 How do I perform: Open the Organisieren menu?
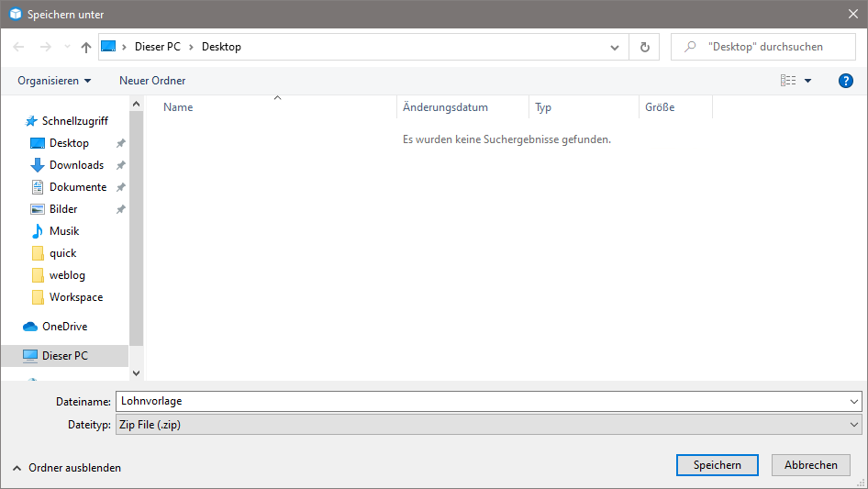[x=54, y=81]
